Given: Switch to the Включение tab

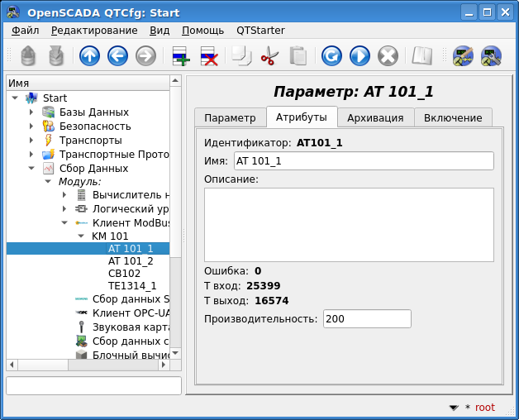Looking at the screenshot, I should point(453,117).
